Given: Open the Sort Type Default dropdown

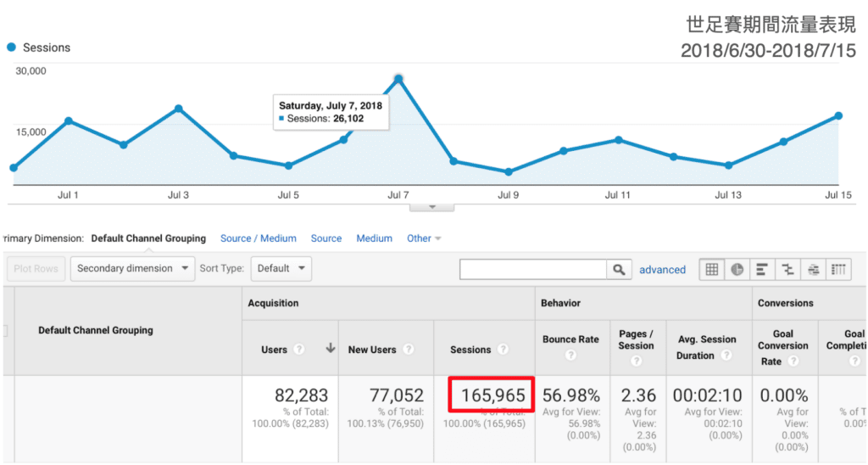Looking at the screenshot, I should tap(281, 269).
